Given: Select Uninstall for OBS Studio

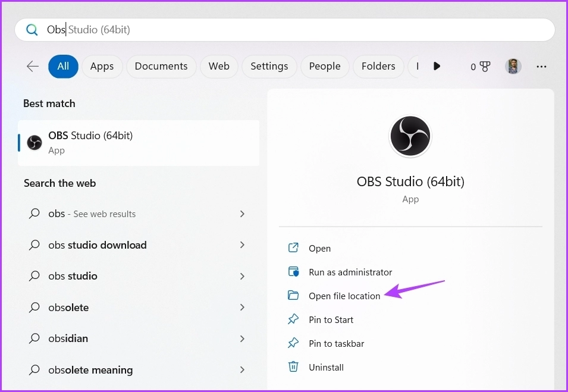Looking at the screenshot, I should pos(326,368).
